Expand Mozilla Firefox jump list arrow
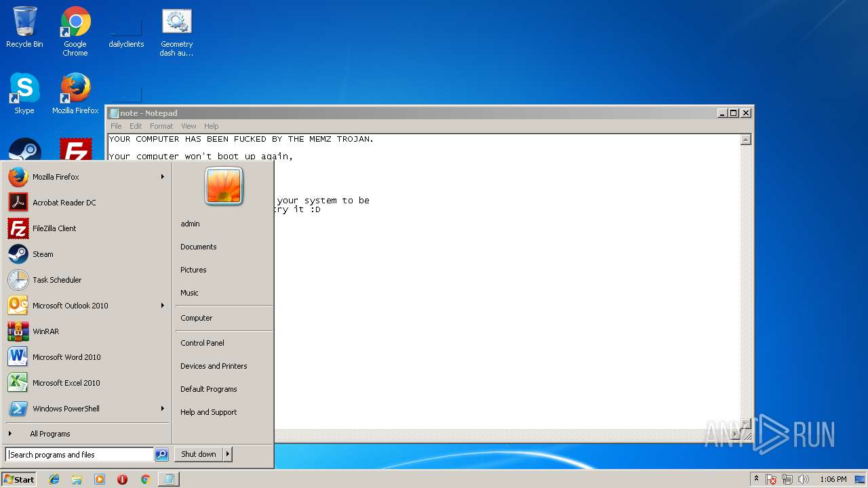Viewport: 868px width, 488px height. click(x=162, y=177)
